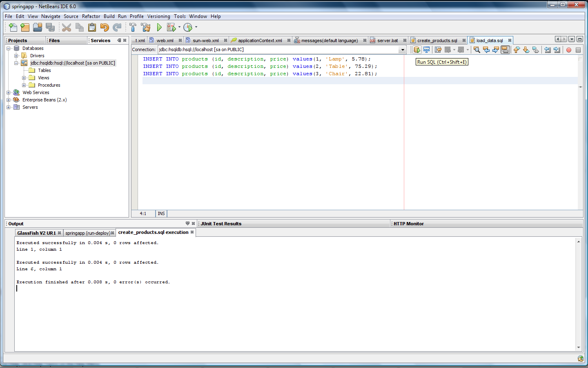Open the Refactor menu

[x=91, y=16]
